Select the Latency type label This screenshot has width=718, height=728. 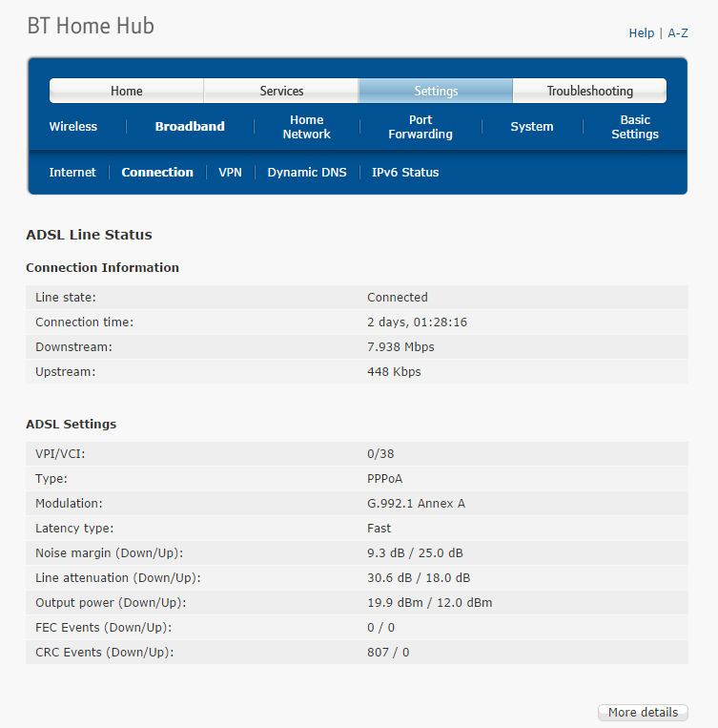74,529
